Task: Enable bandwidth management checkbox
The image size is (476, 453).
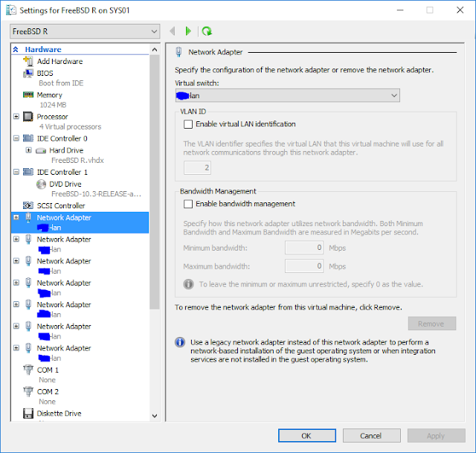Action: [x=188, y=204]
